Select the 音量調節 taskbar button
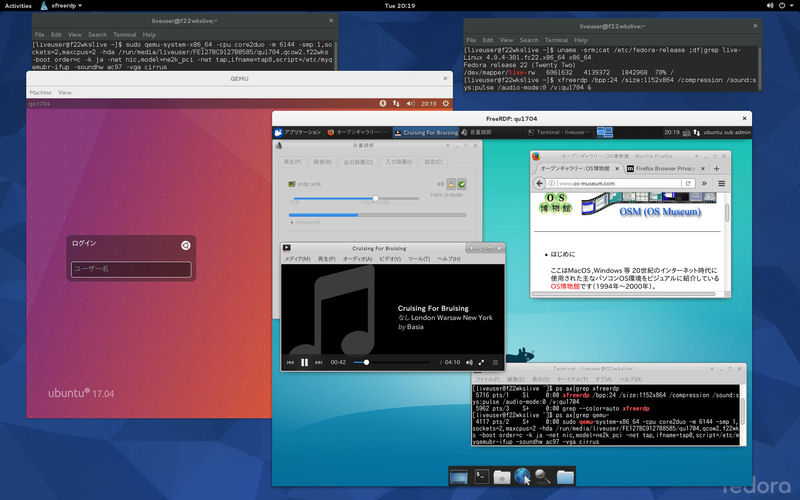This screenshot has width=800, height=500. coord(477,132)
